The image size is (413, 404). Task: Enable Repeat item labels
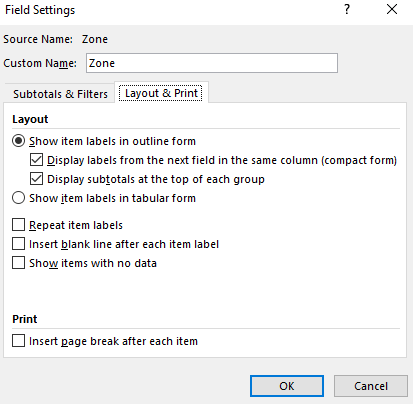[x=18, y=225]
